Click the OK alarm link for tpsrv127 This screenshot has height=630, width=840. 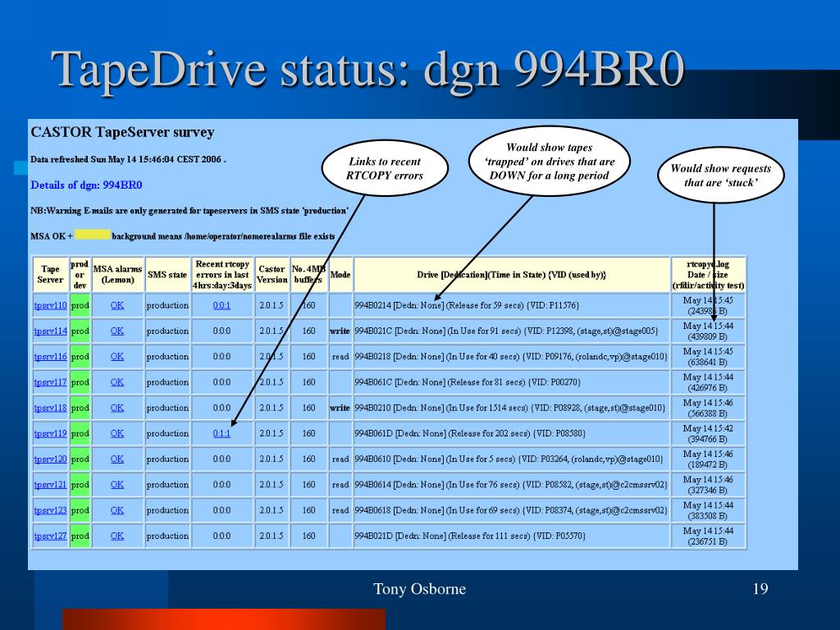point(117,536)
